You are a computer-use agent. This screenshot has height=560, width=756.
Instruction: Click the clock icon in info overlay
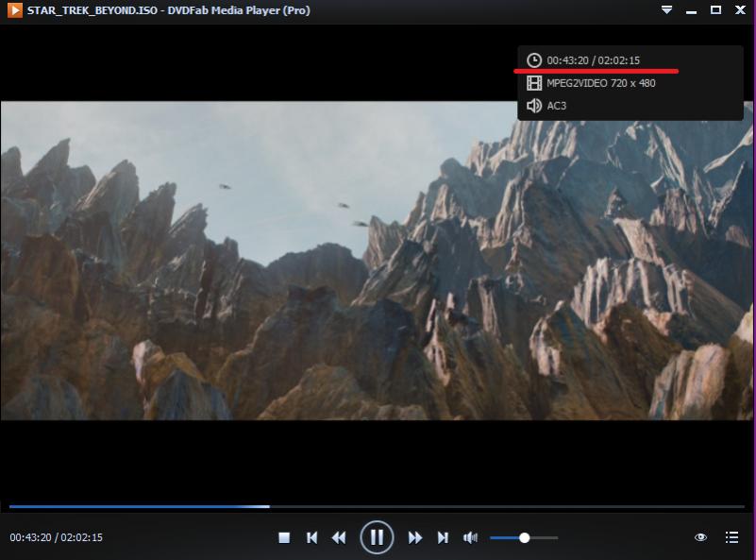[534, 60]
